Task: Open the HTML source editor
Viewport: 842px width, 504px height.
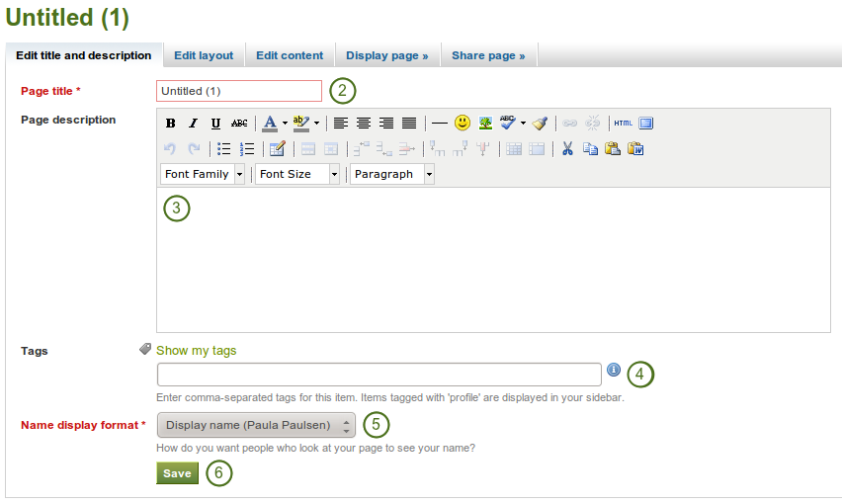Action: coord(623,124)
